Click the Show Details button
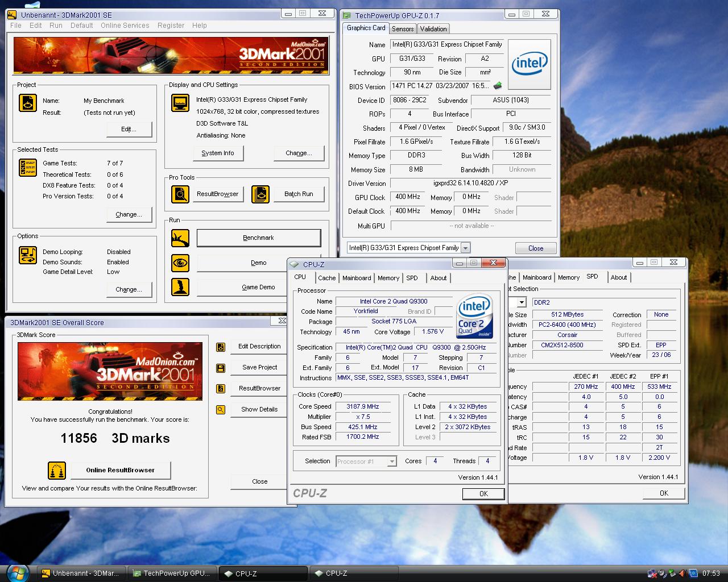728x582 pixels. point(259,410)
